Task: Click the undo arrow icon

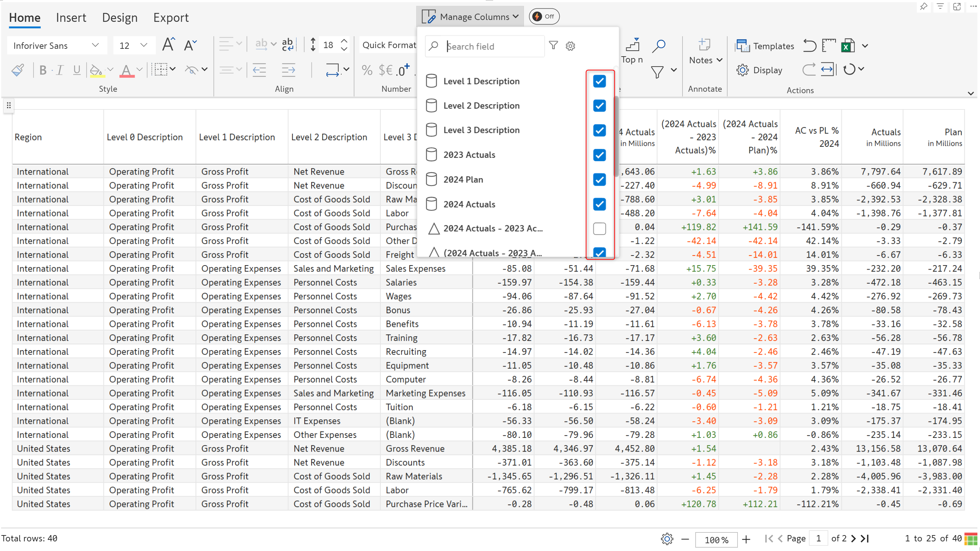Action: [x=809, y=45]
